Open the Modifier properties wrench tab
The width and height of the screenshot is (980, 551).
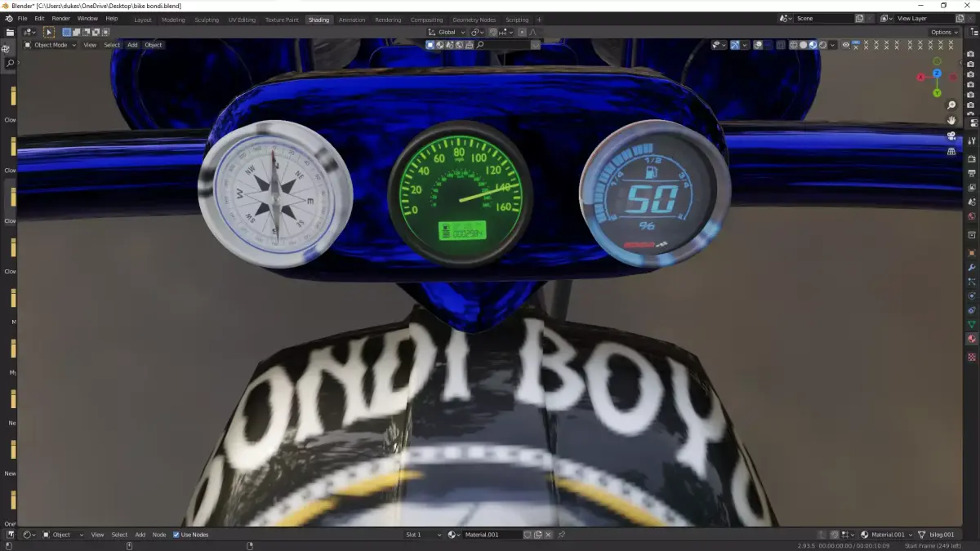point(972,267)
